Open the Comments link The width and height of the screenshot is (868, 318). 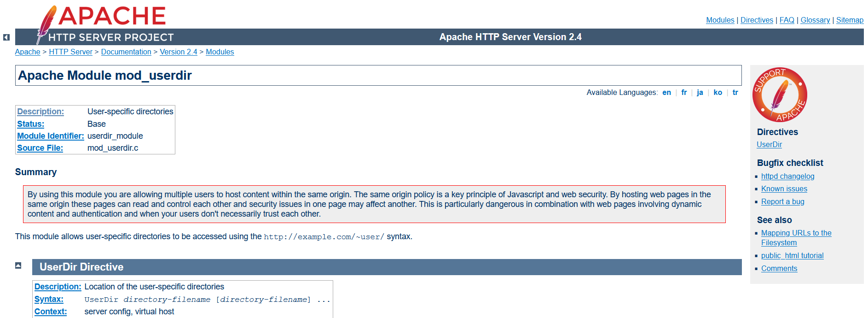(779, 268)
